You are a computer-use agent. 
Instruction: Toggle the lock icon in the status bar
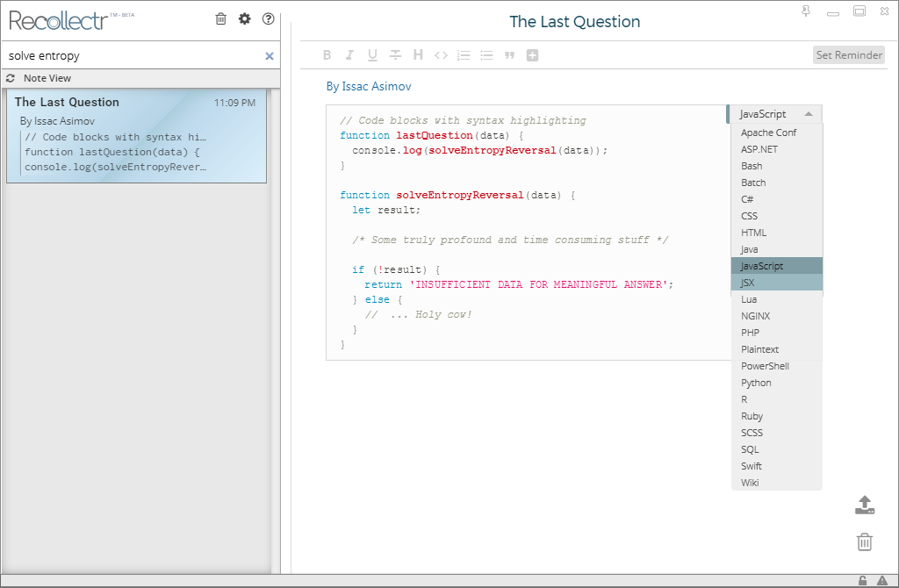tap(862, 581)
